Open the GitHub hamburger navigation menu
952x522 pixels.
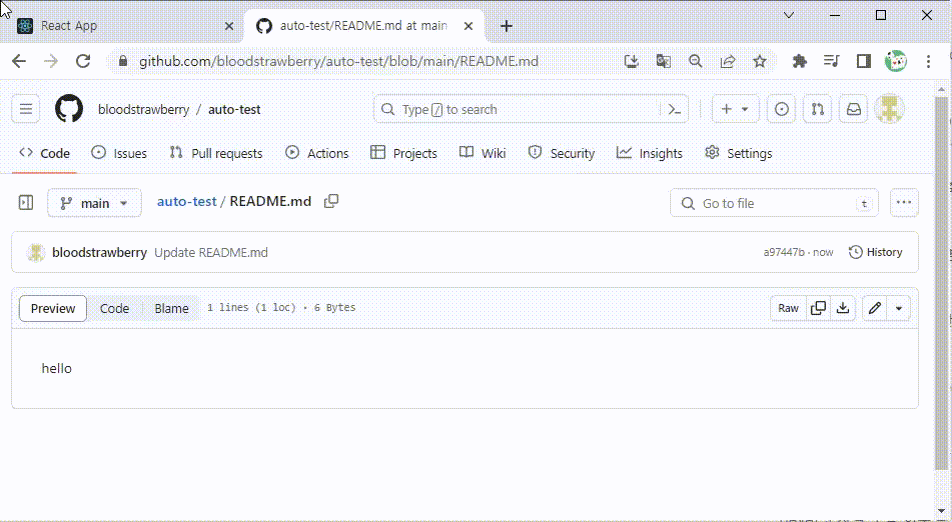click(x=26, y=109)
